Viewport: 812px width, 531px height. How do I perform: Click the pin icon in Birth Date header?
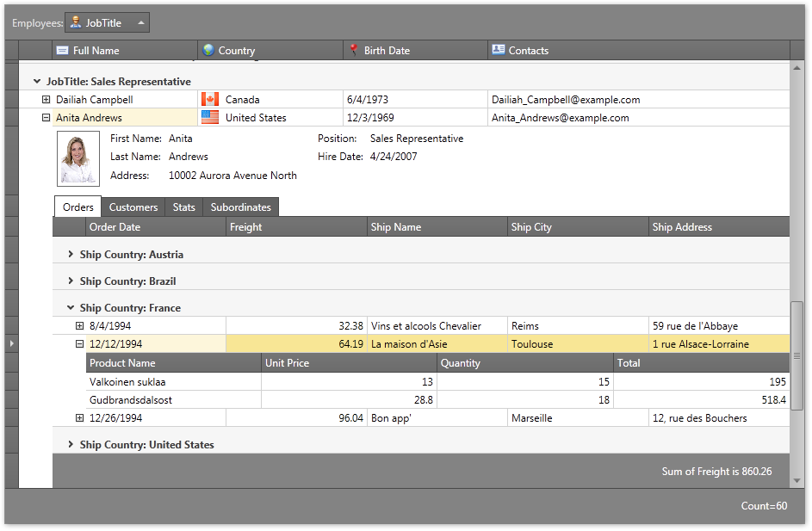353,51
